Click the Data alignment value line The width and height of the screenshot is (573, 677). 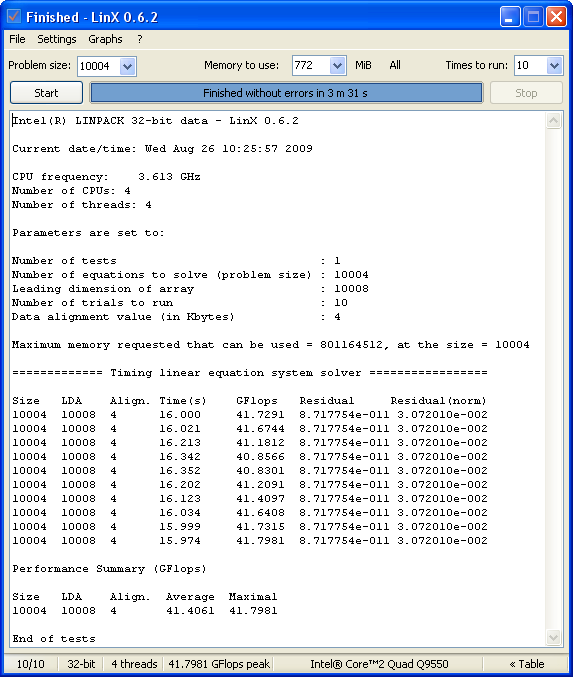(176, 316)
